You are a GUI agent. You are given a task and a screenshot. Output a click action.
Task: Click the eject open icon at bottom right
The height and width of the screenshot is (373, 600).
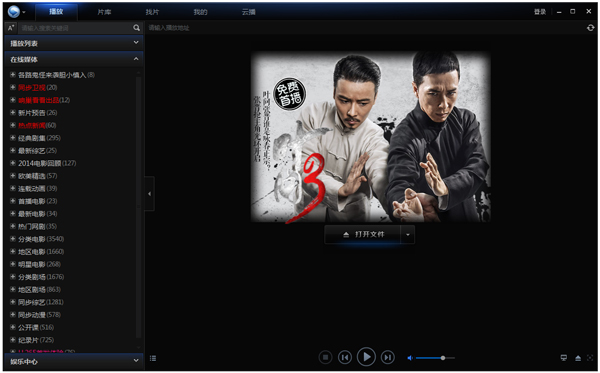[x=578, y=358]
